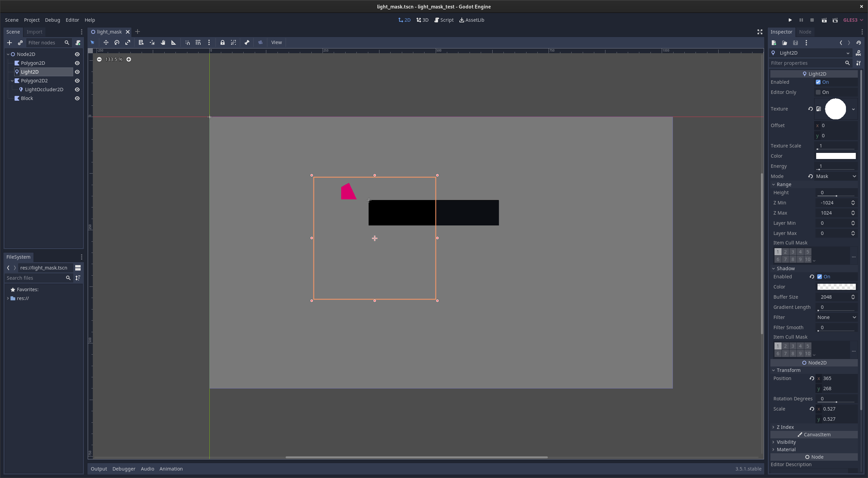The height and width of the screenshot is (478, 868).
Task: Click the light Color white swatch
Action: pos(835,156)
